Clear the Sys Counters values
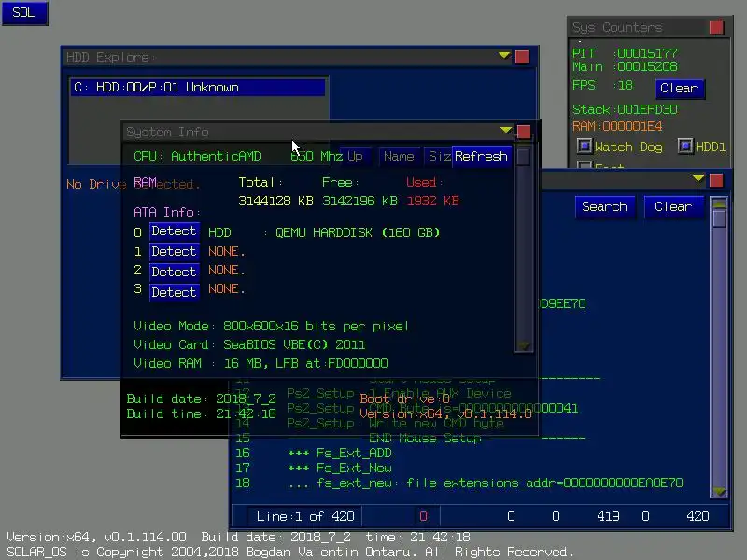This screenshot has height=560, width=747. click(680, 89)
